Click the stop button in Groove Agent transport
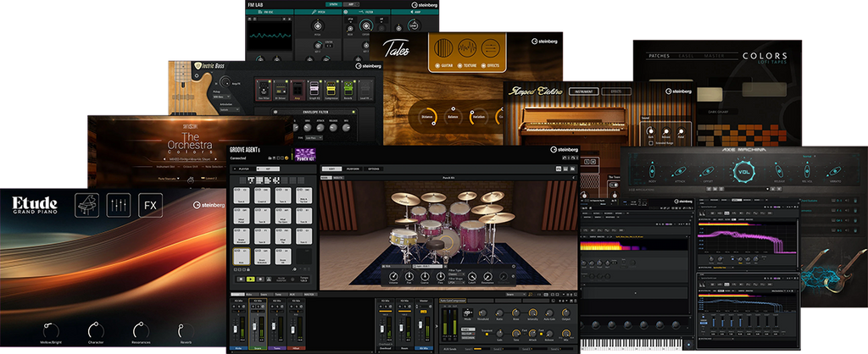 (240, 279)
